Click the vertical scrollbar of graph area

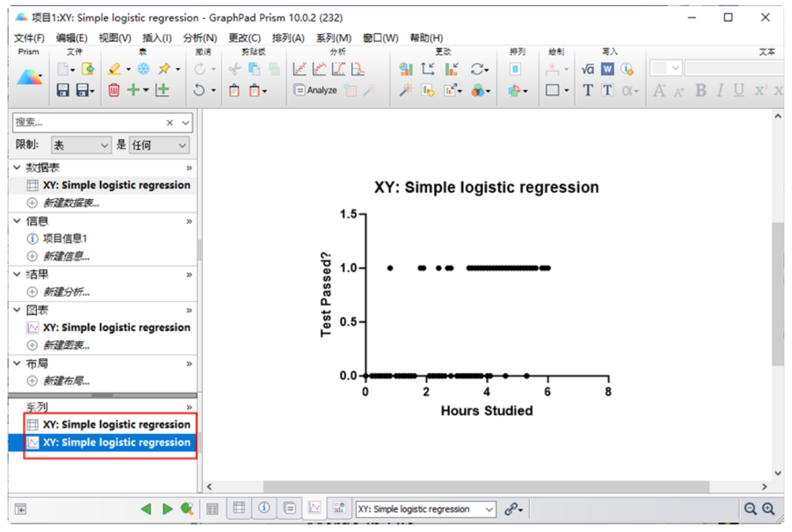pyautogui.click(x=778, y=294)
